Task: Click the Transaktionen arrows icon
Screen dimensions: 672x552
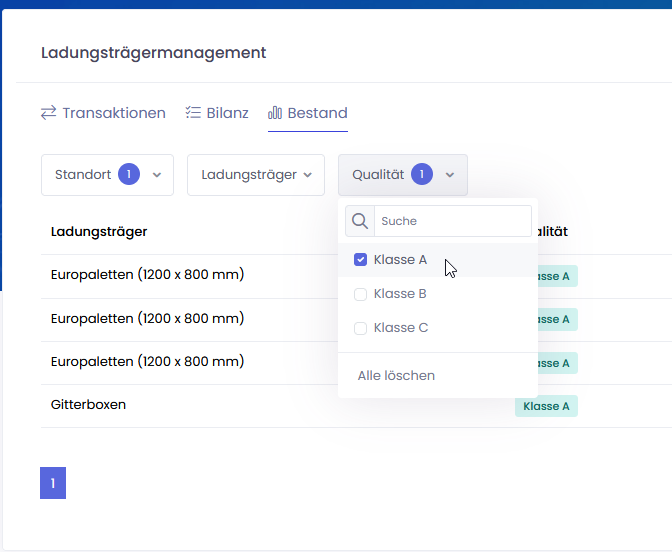Action: [48, 113]
